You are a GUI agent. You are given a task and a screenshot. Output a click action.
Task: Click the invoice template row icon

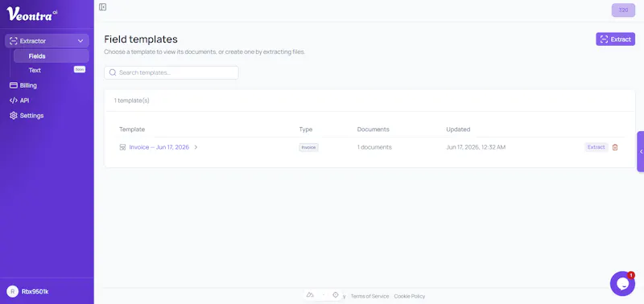[x=122, y=147]
